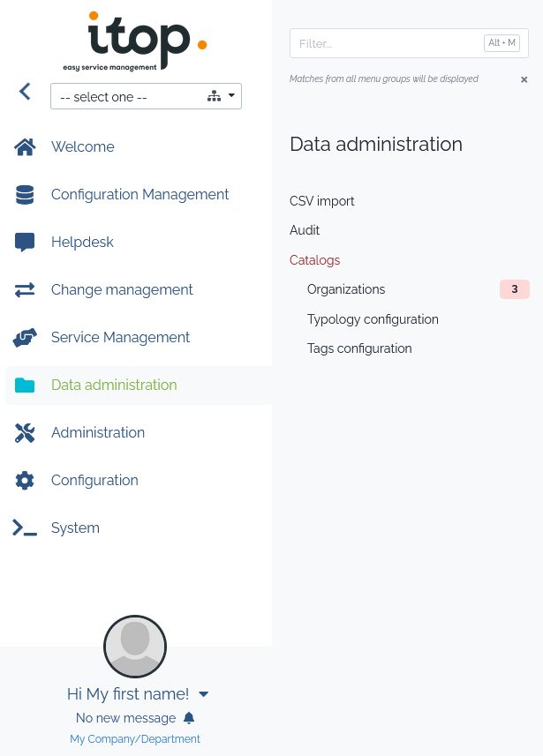Click the Service Management handshake icon
The width and height of the screenshot is (543, 756).
(x=25, y=338)
